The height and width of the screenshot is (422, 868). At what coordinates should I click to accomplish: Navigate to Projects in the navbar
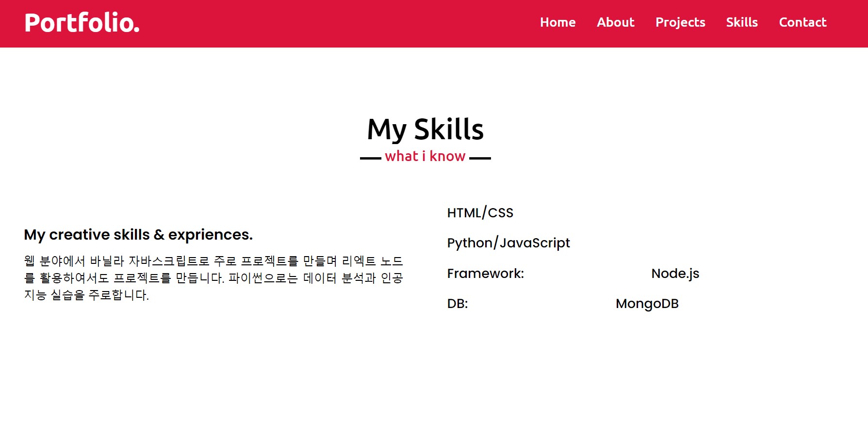pos(680,23)
